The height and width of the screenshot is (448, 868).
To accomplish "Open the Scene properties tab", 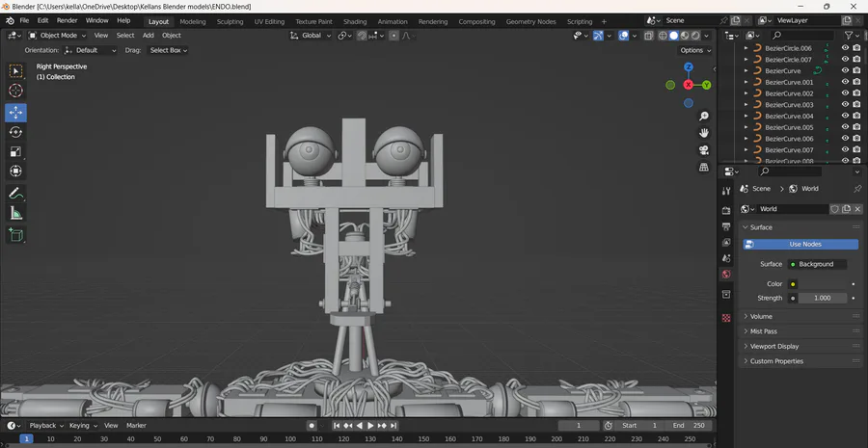I will [x=726, y=258].
